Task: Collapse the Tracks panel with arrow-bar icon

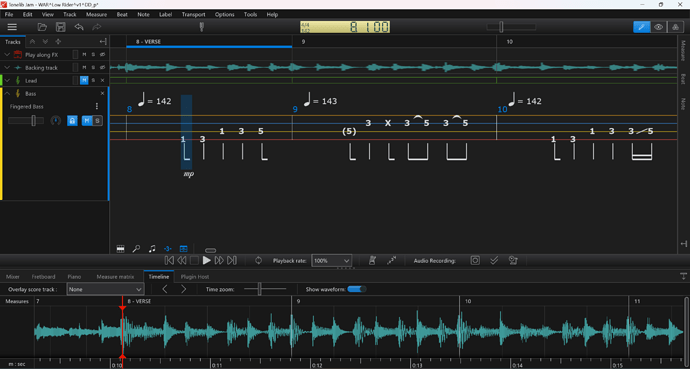Action: tap(103, 42)
